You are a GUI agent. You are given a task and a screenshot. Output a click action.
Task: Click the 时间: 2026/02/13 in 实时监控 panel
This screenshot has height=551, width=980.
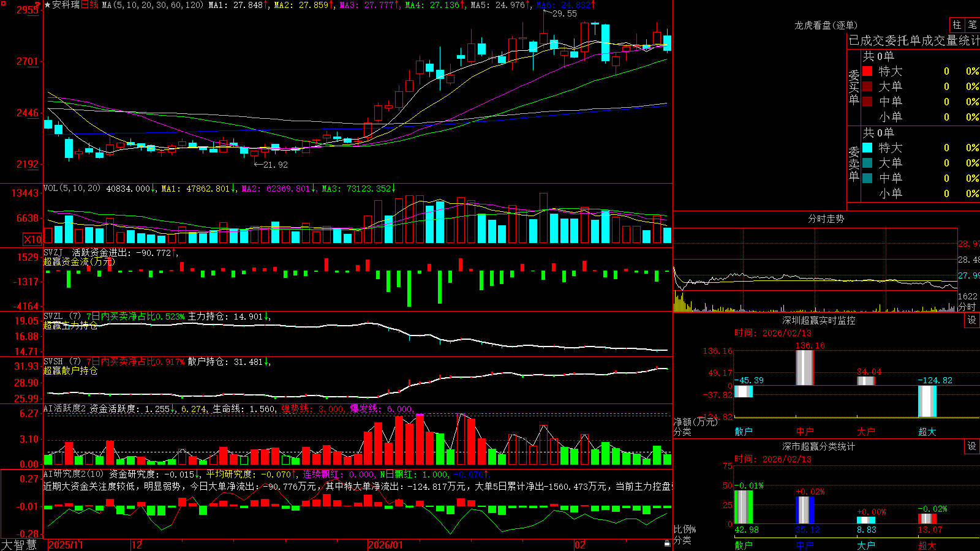(772, 333)
